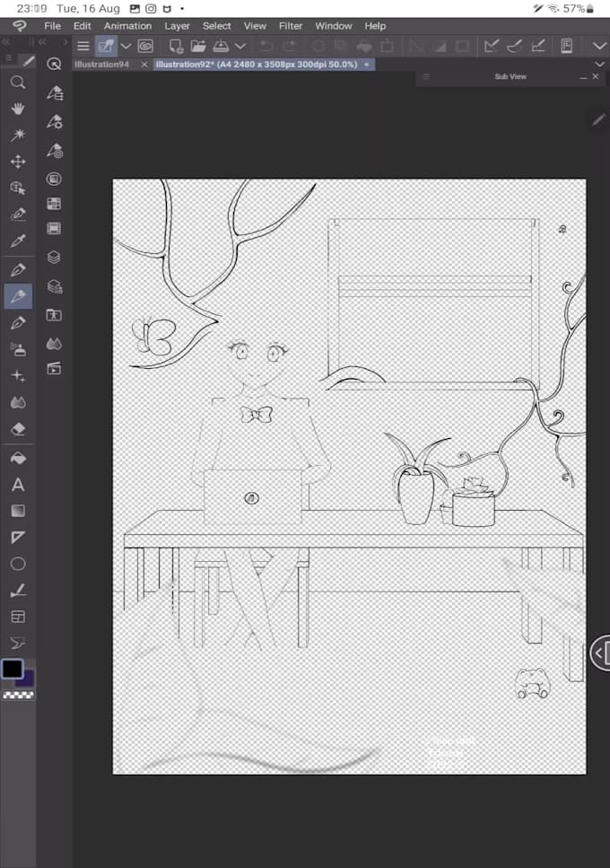Open the Layer menu

(x=177, y=26)
